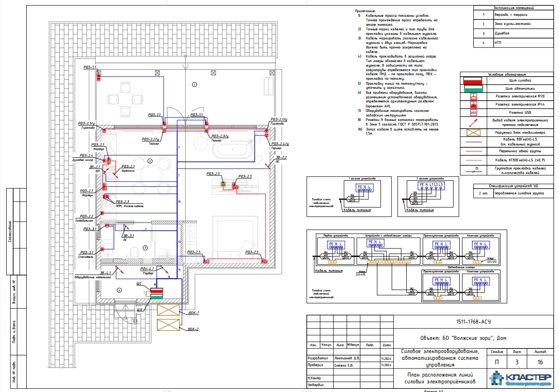Select the air conditioner outdoor unit legend symbol
Viewport: 559px width, 392px height.
(473, 132)
